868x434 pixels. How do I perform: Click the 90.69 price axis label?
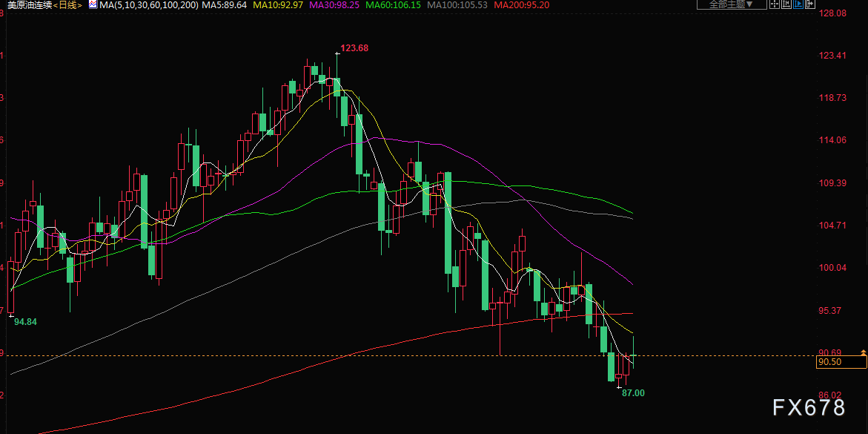pos(829,352)
